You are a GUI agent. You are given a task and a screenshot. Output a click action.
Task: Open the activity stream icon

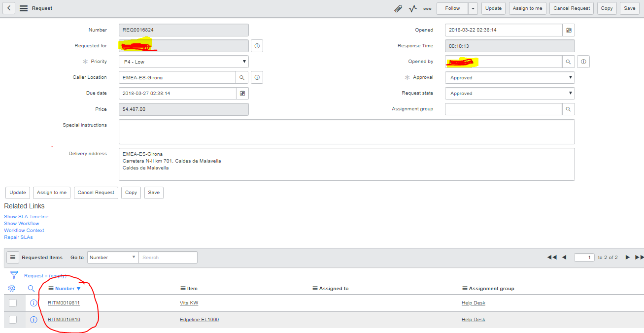click(x=412, y=8)
